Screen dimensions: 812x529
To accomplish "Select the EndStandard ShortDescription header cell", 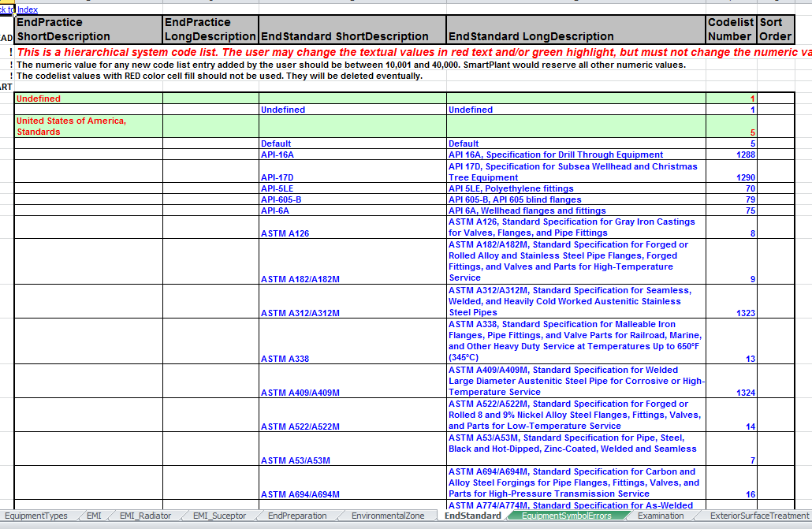I will pos(352,29).
